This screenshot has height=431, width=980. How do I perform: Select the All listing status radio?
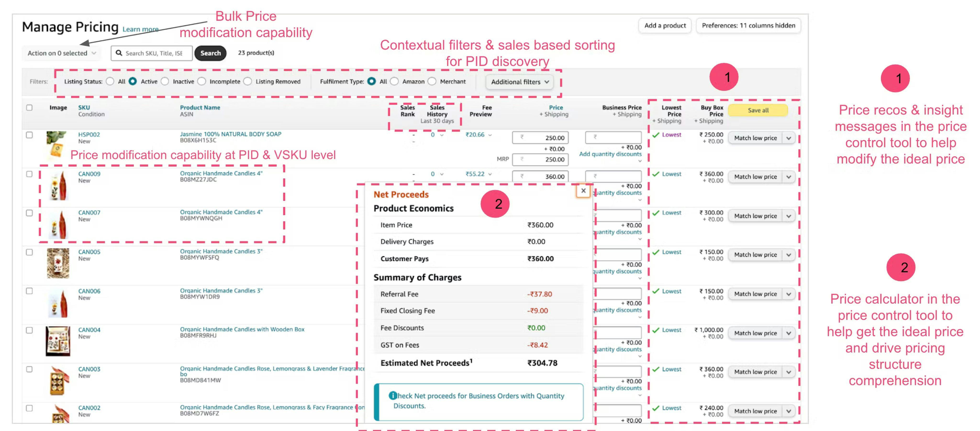coord(110,81)
